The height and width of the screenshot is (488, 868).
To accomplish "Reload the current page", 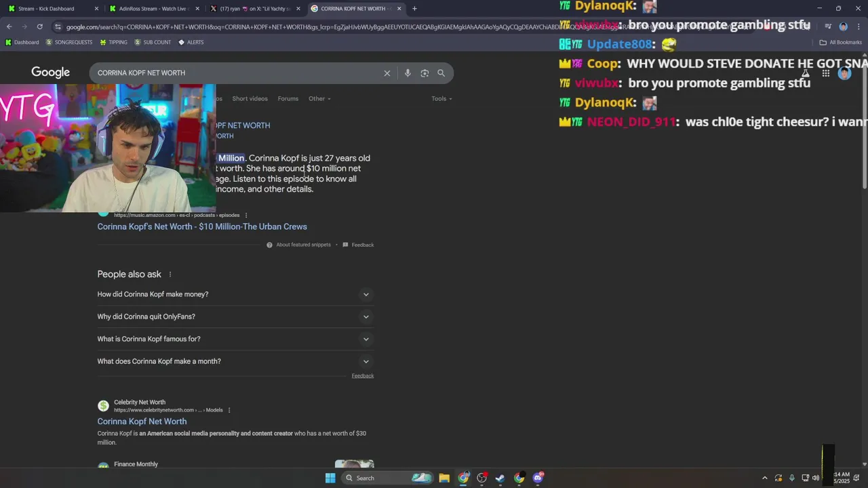I will 40,26.
